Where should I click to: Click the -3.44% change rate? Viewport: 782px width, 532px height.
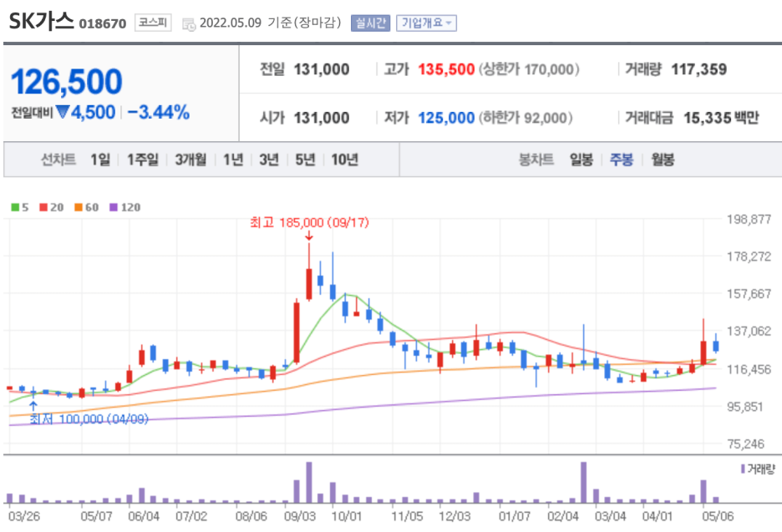point(159,112)
